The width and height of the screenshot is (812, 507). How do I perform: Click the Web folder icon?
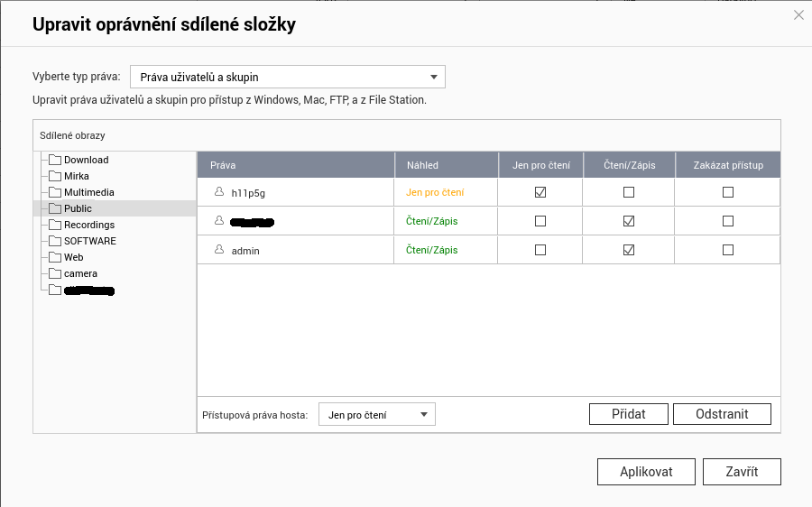coord(55,257)
